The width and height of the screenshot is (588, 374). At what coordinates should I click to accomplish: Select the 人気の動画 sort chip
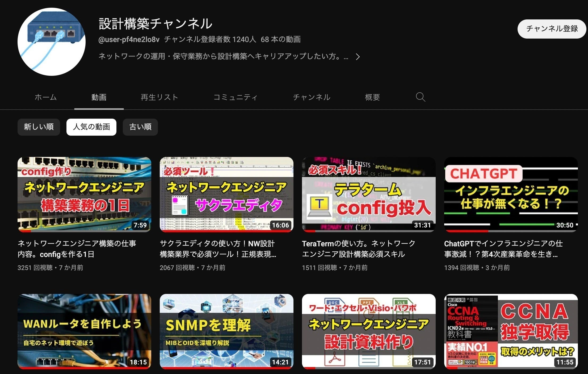click(91, 127)
